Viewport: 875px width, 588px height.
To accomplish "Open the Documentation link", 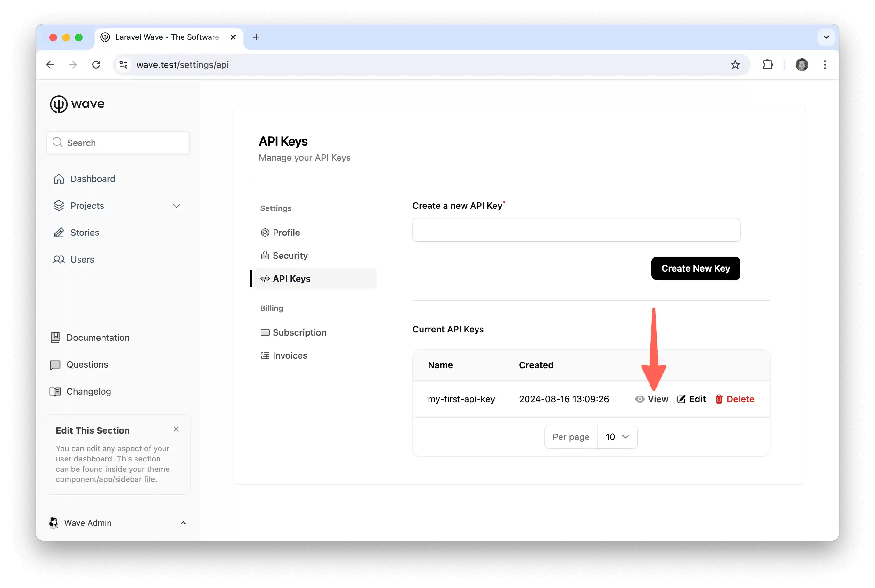I will tap(97, 338).
